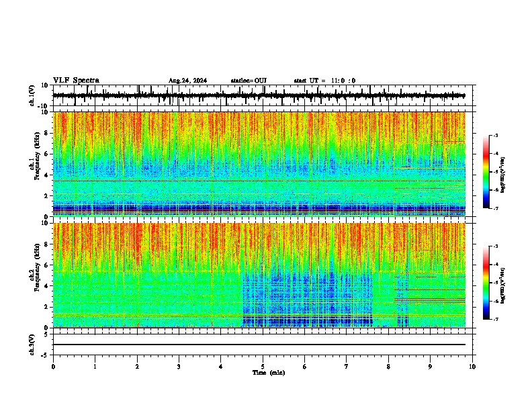532x411 pixels.
Task: Click the final time axis tick "10"
Action: (472, 367)
